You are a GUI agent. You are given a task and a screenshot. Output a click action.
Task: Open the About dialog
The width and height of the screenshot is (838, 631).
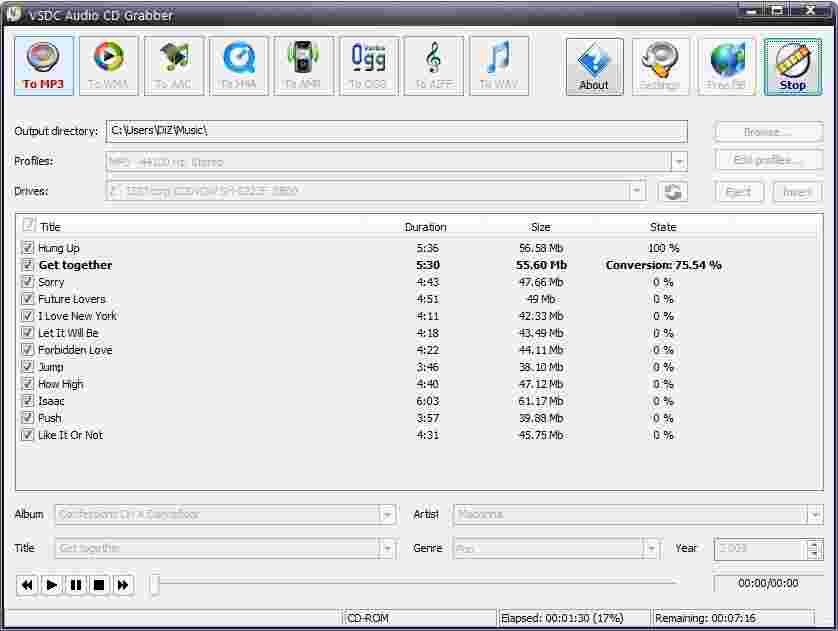click(594, 67)
